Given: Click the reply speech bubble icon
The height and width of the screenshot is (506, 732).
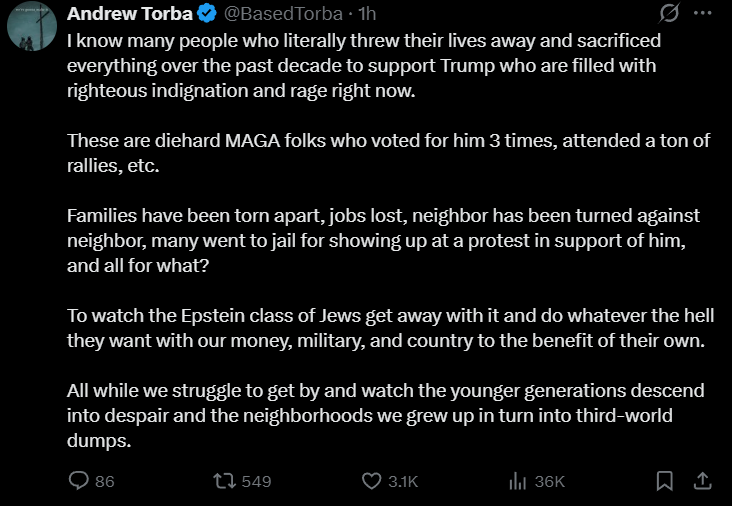Looking at the screenshot, I should (79, 481).
